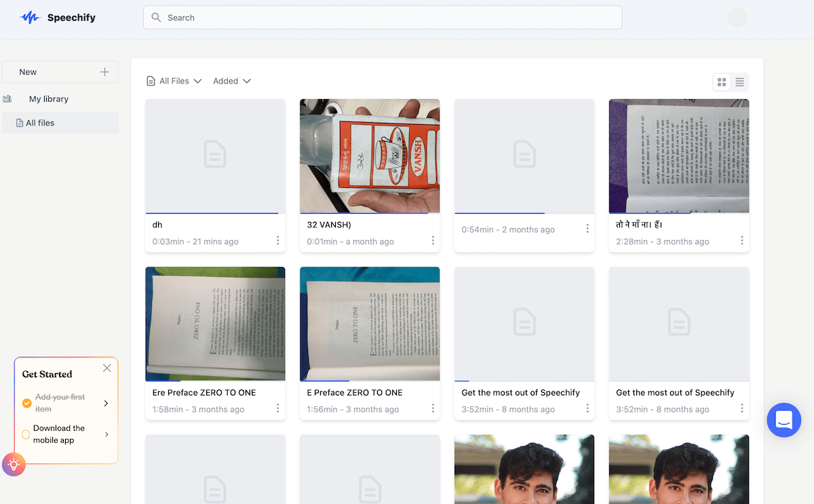The width and height of the screenshot is (814, 504).
Task: Open options menu for 32 VANSH) file
Action: click(433, 241)
